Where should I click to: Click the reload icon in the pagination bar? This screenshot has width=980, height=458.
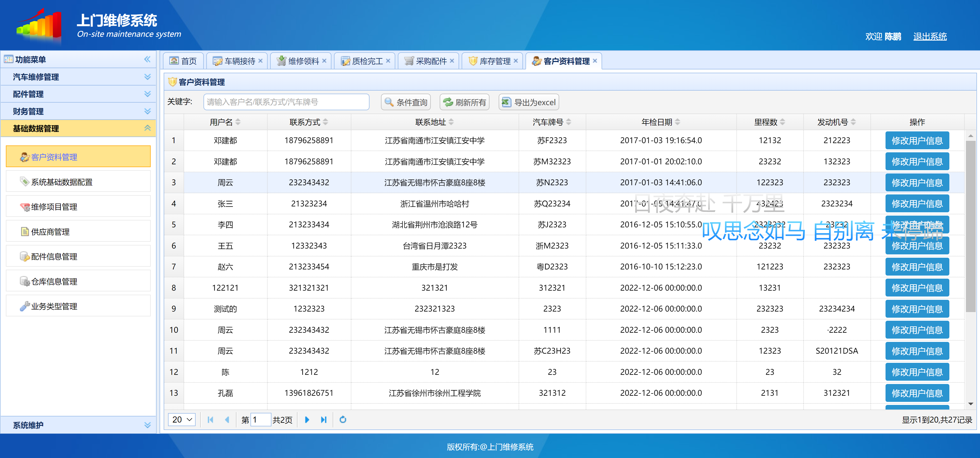343,420
